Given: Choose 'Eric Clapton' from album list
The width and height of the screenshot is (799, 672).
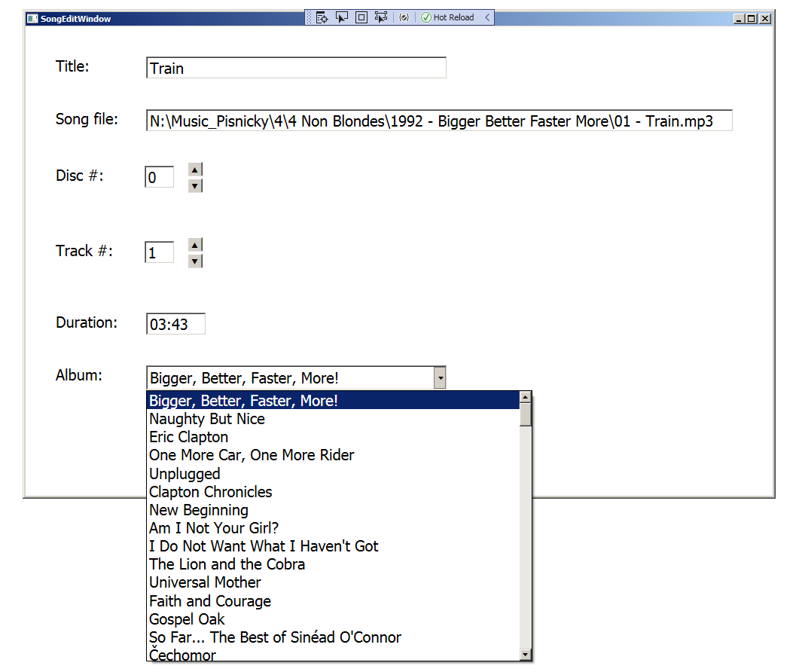Looking at the screenshot, I should click(334, 438).
